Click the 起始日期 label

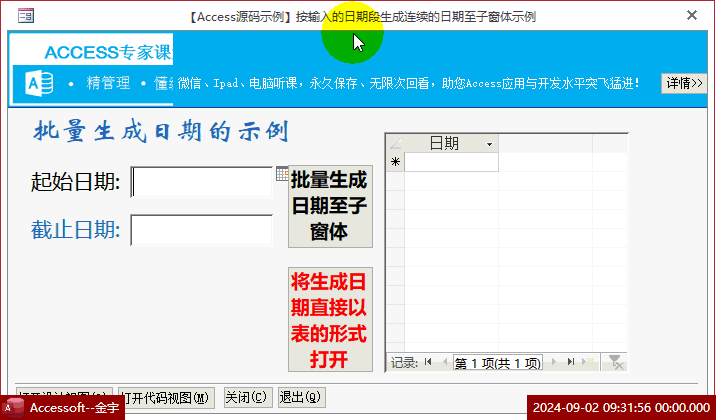(x=75, y=182)
